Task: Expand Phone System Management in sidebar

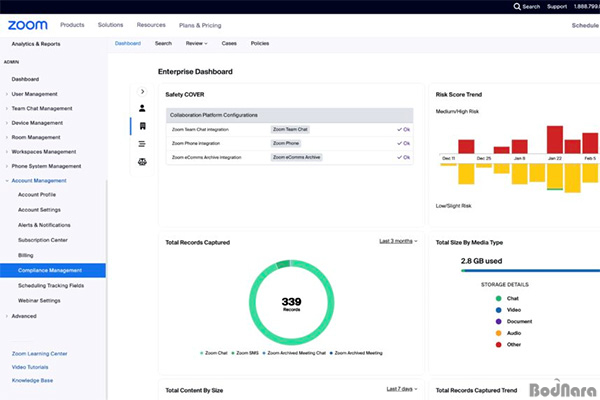Action: pyautogui.click(x=7, y=166)
